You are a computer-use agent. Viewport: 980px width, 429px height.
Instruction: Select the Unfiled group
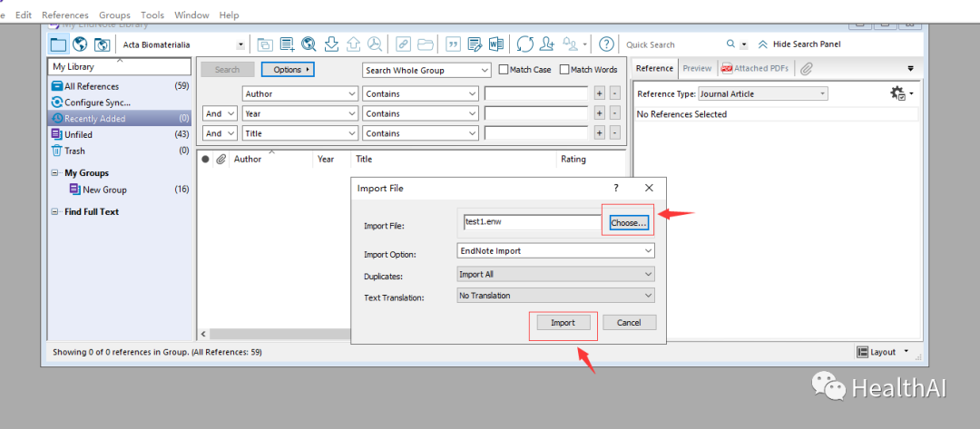pyautogui.click(x=120, y=134)
